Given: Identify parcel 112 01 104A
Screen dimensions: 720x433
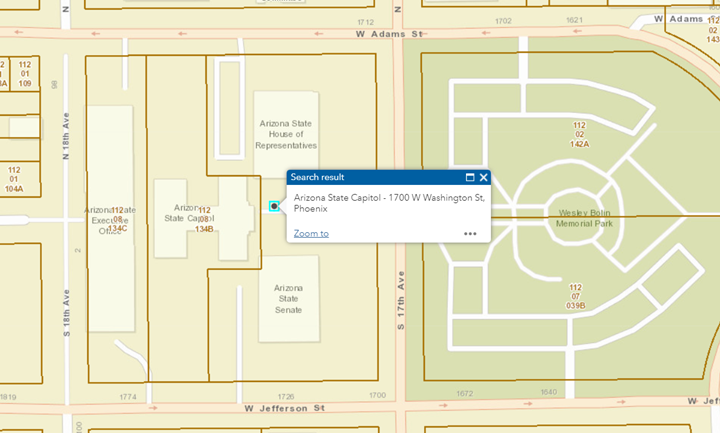Looking at the screenshot, I should coord(14,179).
